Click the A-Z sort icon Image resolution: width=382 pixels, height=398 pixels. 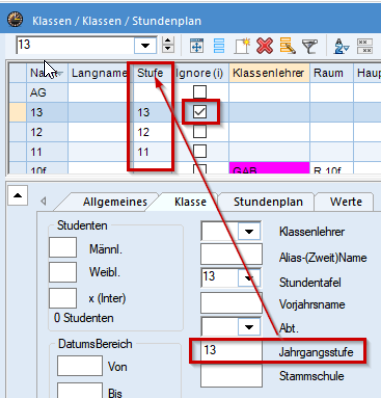tap(341, 46)
